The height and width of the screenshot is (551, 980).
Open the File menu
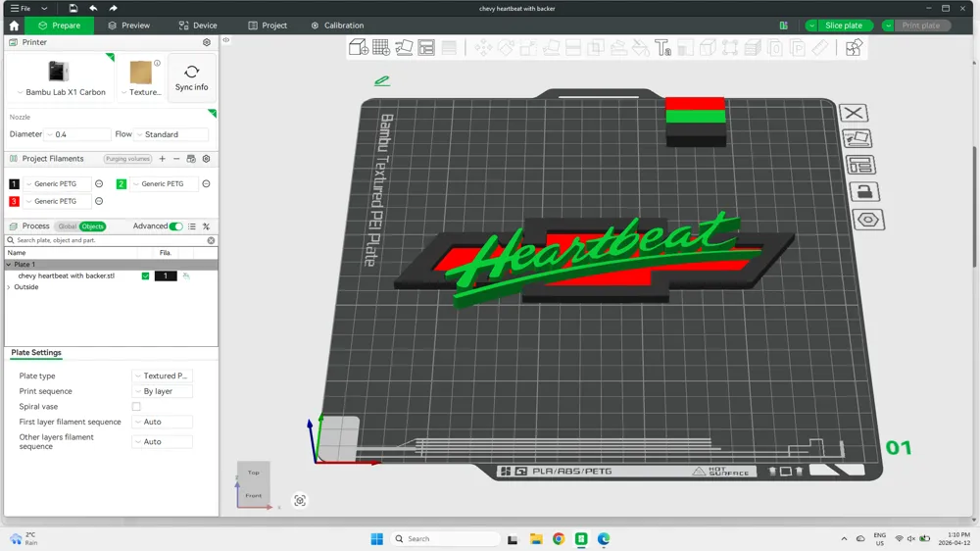21,8
